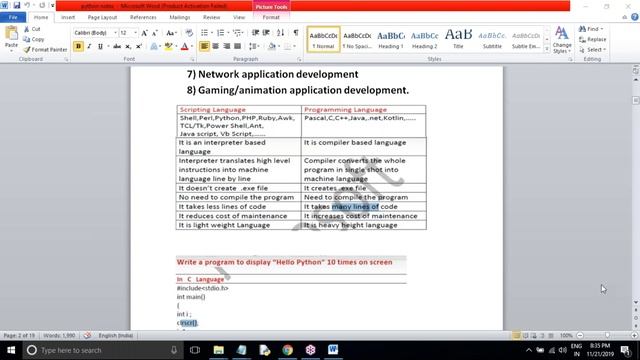Expand the styles gallery
This screenshot has height=360, width=640.
click(547, 49)
